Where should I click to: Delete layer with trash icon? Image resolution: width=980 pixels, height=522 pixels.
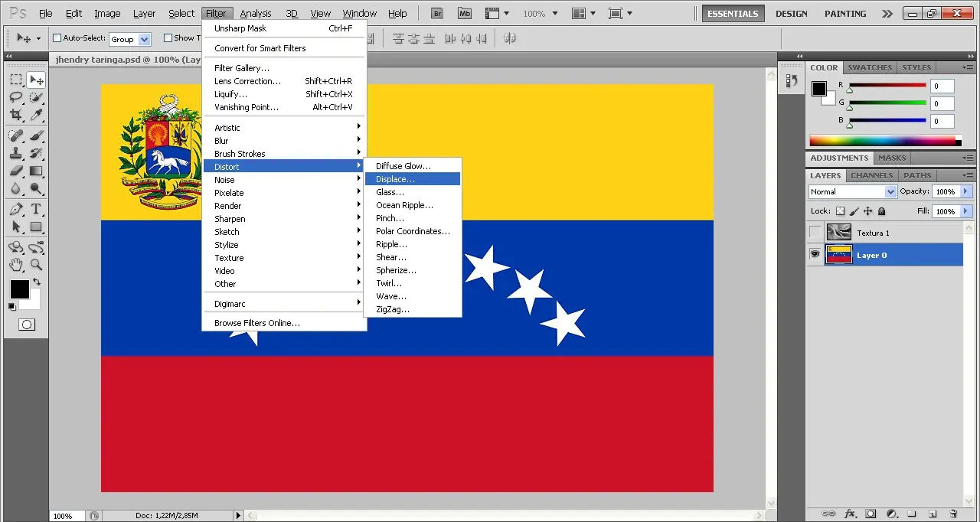pyautogui.click(x=953, y=514)
